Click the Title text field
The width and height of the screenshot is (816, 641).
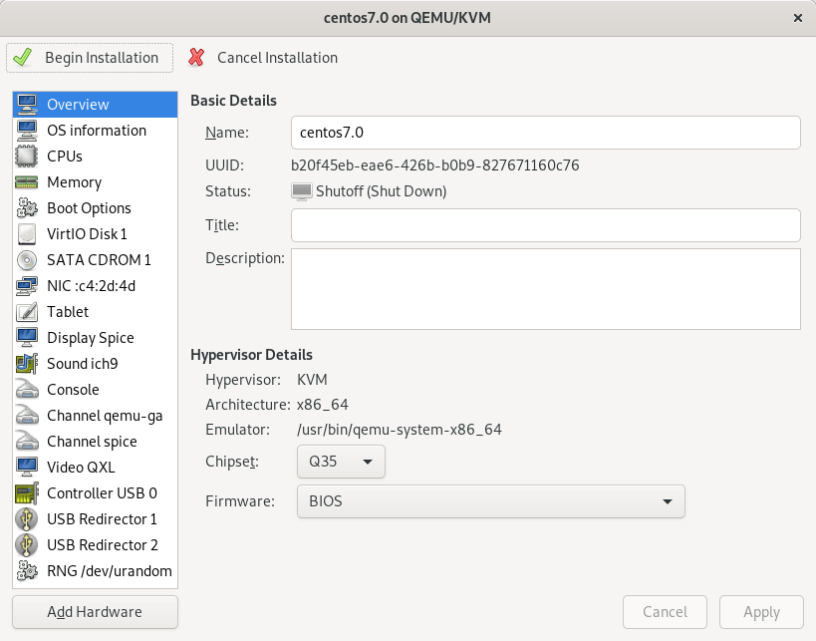(x=545, y=225)
